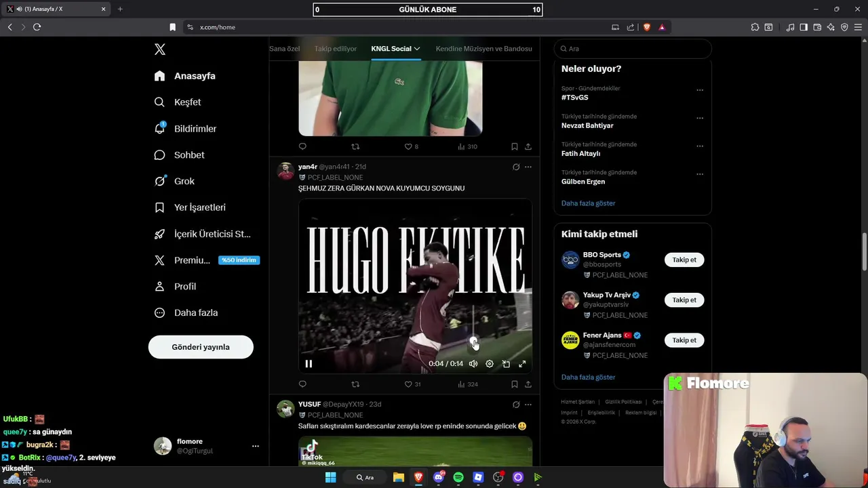Open Sohbet messages
The image size is (868, 488).
coord(180,155)
